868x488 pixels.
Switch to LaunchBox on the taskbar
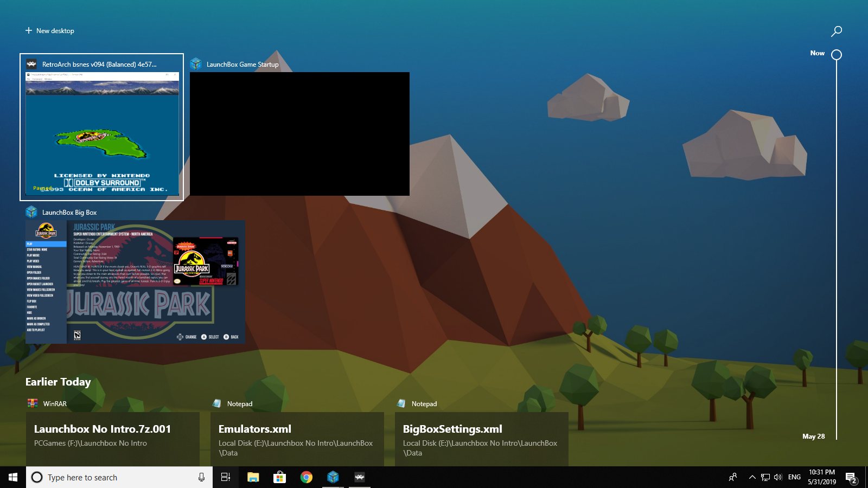click(333, 477)
